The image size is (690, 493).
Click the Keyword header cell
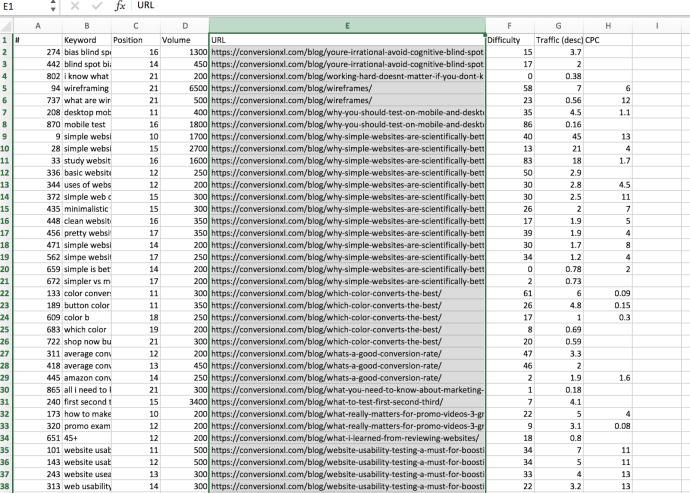[87, 40]
